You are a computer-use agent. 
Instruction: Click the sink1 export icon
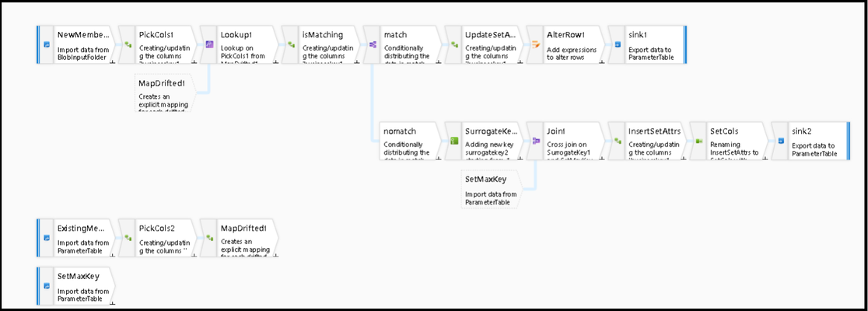click(618, 45)
